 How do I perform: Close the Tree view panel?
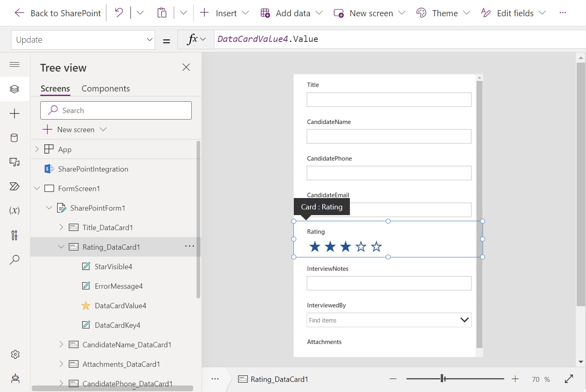pyautogui.click(x=186, y=68)
